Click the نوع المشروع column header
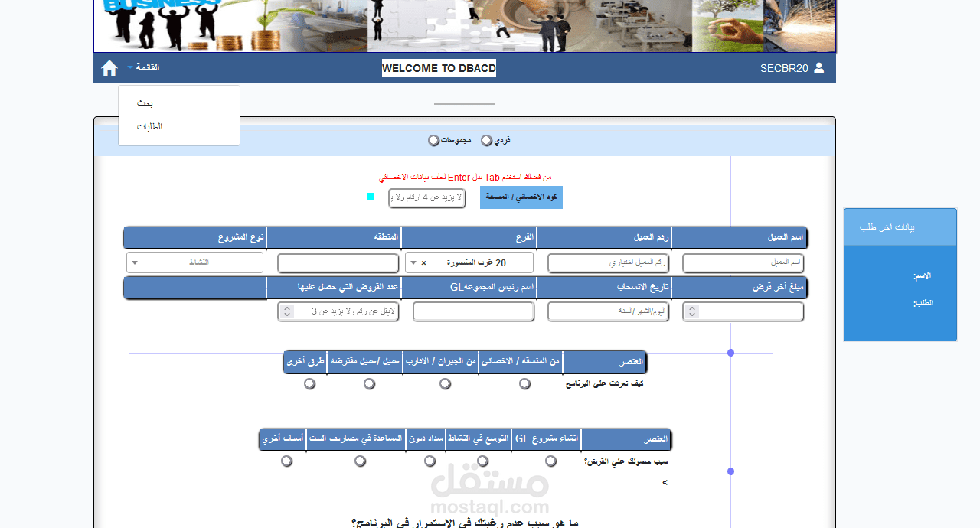This screenshot has width=980, height=528. pyautogui.click(x=194, y=237)
